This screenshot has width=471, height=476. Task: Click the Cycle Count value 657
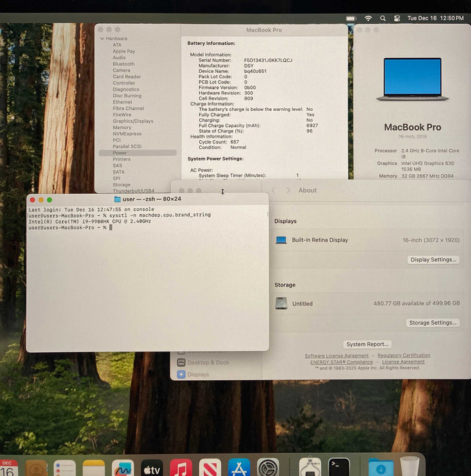tap(234, 142)
